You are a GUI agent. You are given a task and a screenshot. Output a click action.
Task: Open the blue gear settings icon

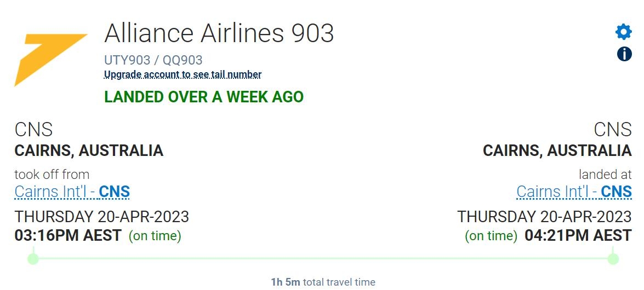click(x=624, y=32)
